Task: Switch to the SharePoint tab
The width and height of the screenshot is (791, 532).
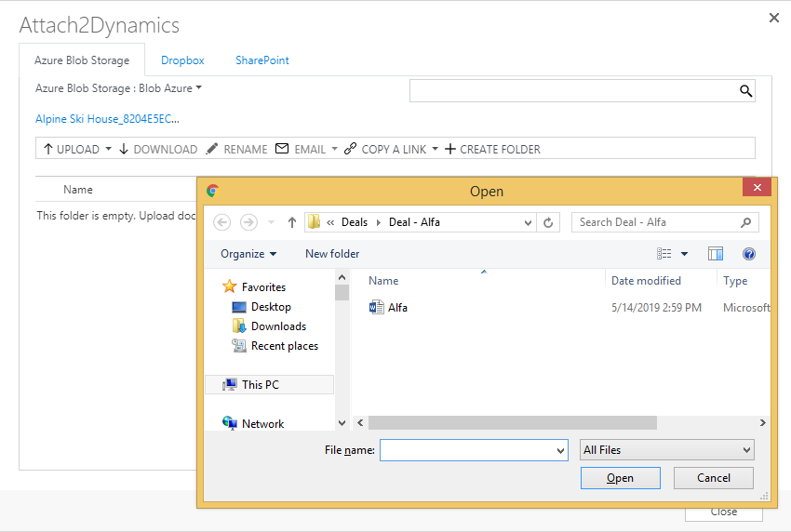Action: (262, 60)
